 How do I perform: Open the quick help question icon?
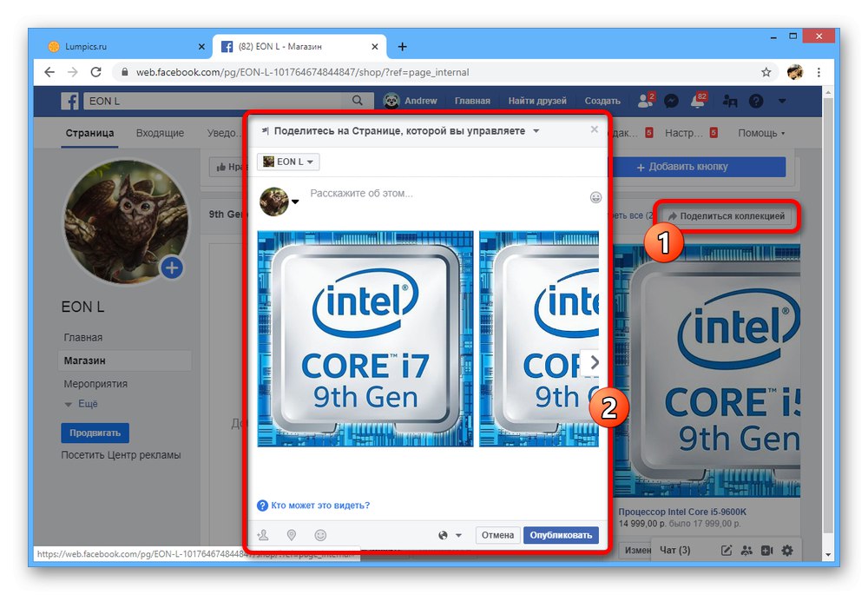(x=756, y=101)
